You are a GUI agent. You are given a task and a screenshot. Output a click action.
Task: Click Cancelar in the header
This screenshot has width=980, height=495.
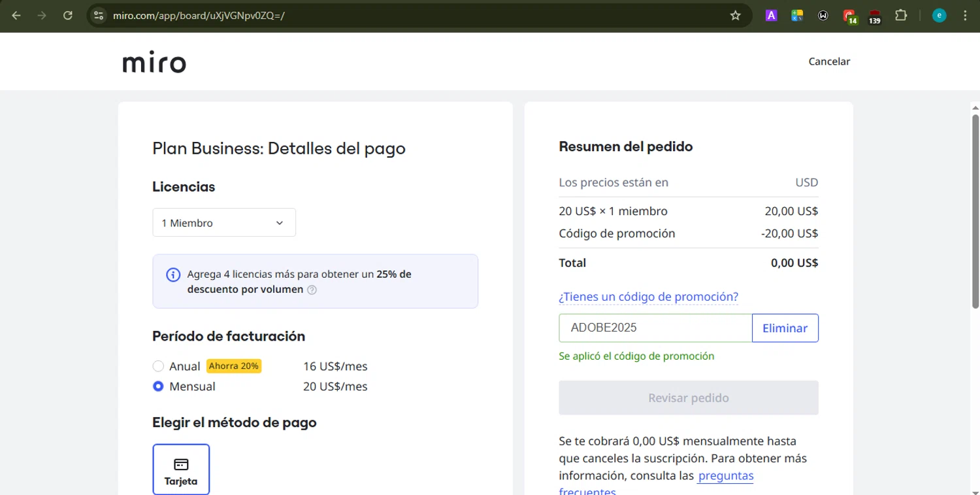pyautogui.click(x=829, y=61)
